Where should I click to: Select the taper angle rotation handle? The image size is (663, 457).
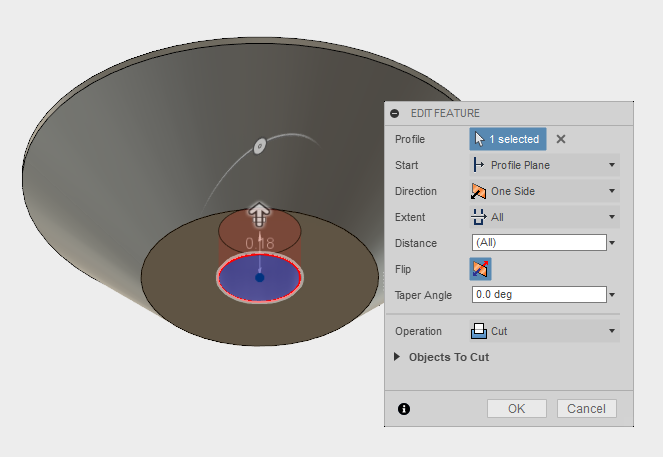pyautogui.click(x=259, y=146)
